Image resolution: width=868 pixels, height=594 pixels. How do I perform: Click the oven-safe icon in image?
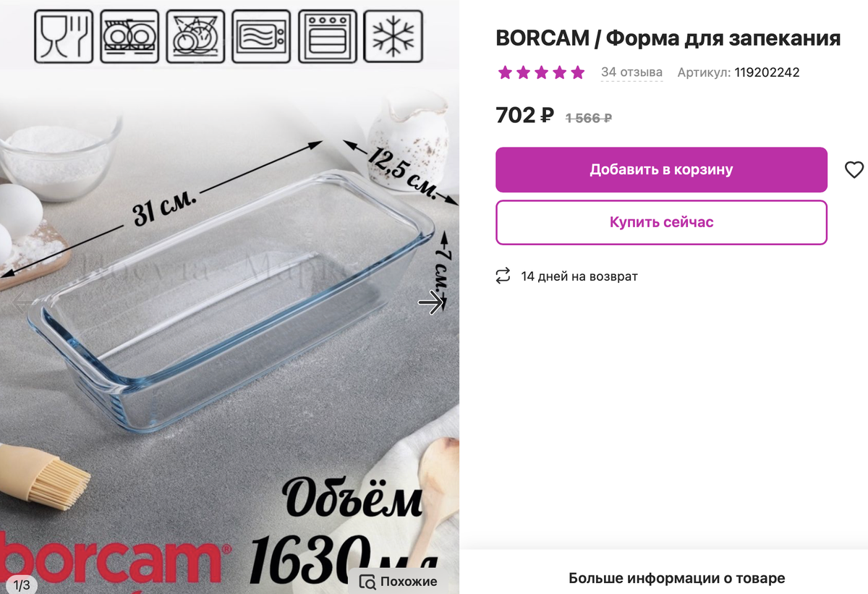[327, 36]
